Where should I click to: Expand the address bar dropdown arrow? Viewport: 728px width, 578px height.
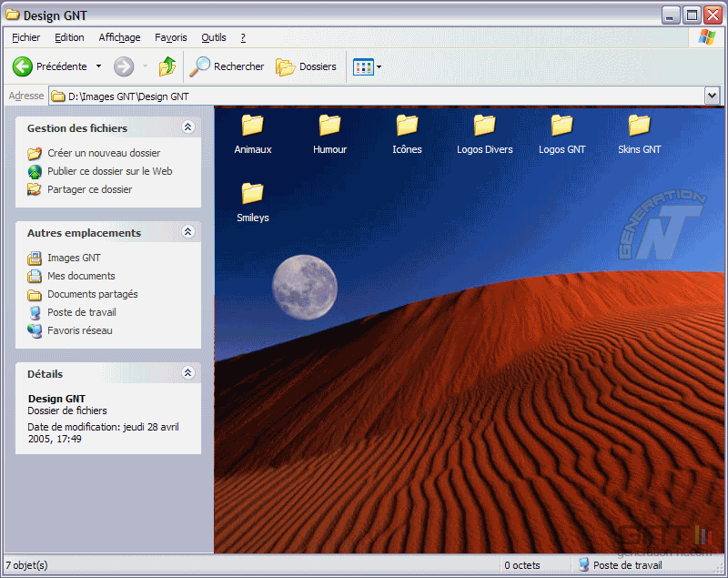click(x=712, y=96)
